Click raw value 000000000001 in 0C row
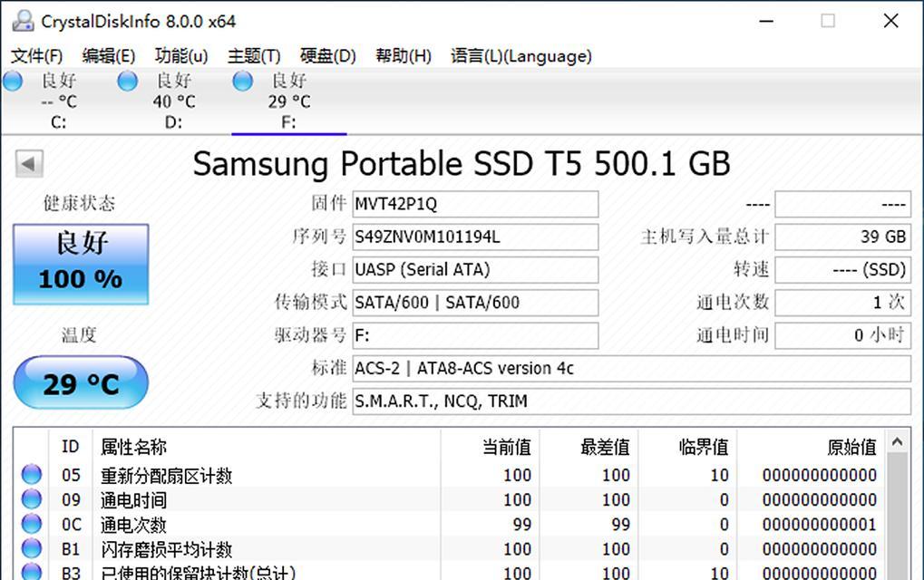Screen dimensions: 924x580 click(x=819, y=524)
